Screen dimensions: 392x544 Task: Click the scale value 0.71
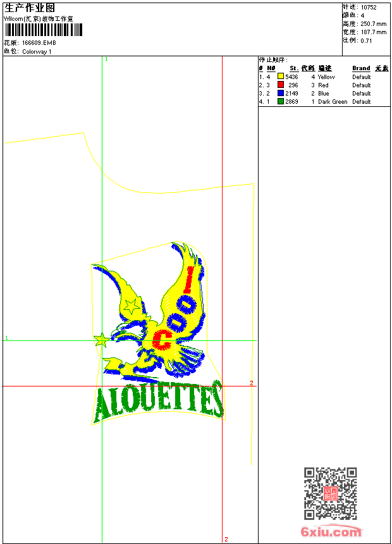[366, 41]
